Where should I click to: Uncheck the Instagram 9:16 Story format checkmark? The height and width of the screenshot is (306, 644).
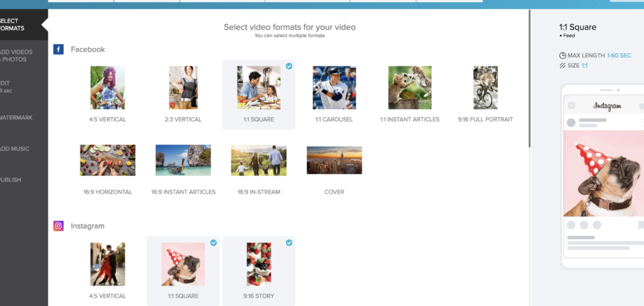point(289,243)
